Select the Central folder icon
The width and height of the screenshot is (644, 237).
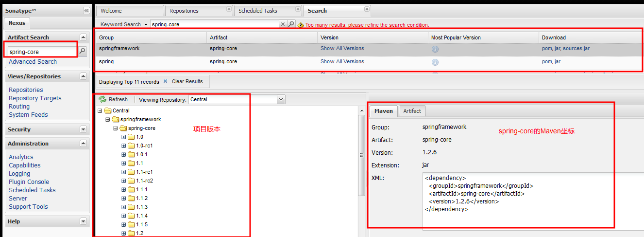coord(108,111)
